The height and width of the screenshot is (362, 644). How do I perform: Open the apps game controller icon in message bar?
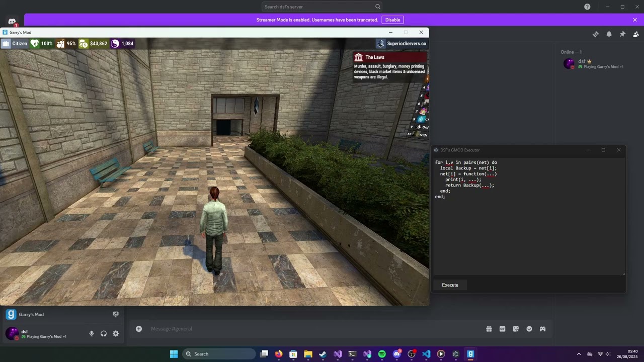[x=543, y=329]
